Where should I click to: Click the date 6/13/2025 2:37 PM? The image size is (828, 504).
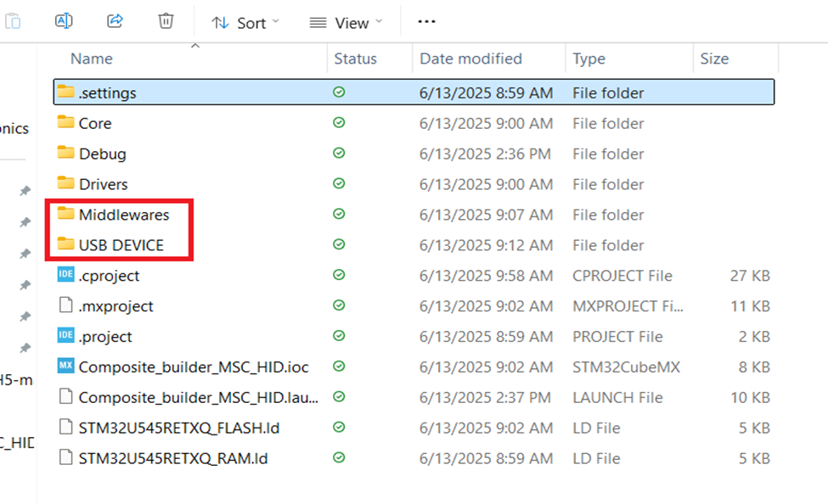coord(485,397)
